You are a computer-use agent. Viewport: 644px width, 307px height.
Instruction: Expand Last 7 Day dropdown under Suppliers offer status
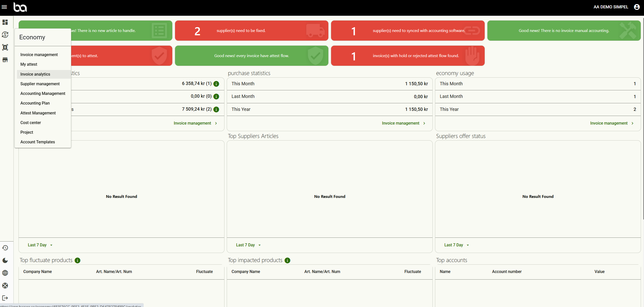[457, 245]
